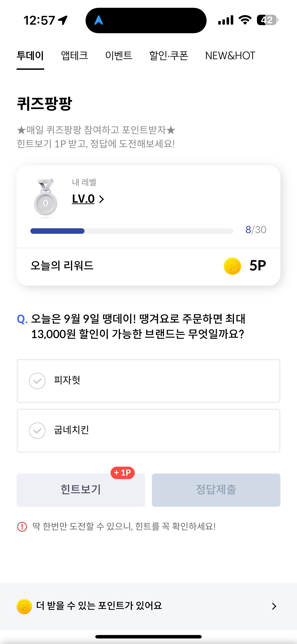Tap the blue navigation arrow in Dynamic Island
The height and width of the screenshot is (644, 297).
click(99, 20)
